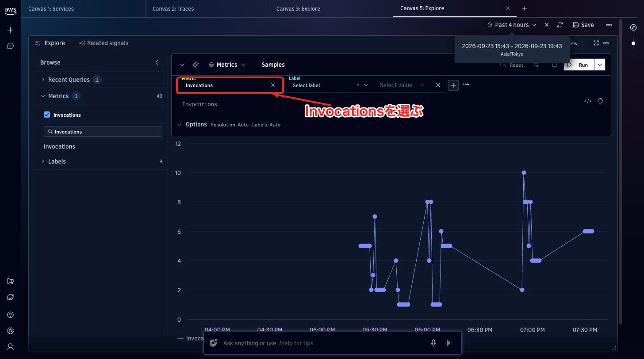Open the canvas three-dot menu next to Save
Screen dimensions: 644x359
609,25
